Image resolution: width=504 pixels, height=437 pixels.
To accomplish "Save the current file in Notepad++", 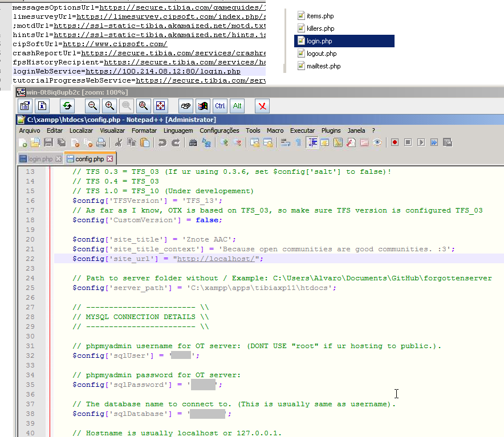I will click(48, 142).
